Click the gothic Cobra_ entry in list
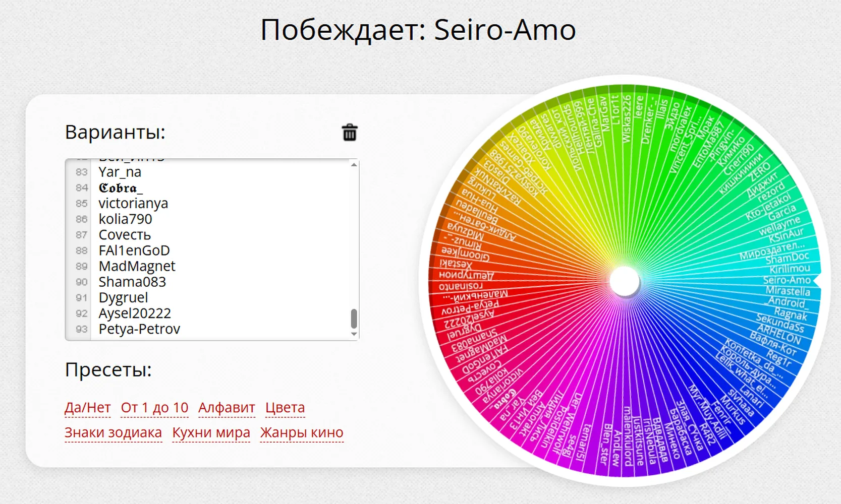The height and width of the screenshot is (504, 841). [x=121, y=187]
